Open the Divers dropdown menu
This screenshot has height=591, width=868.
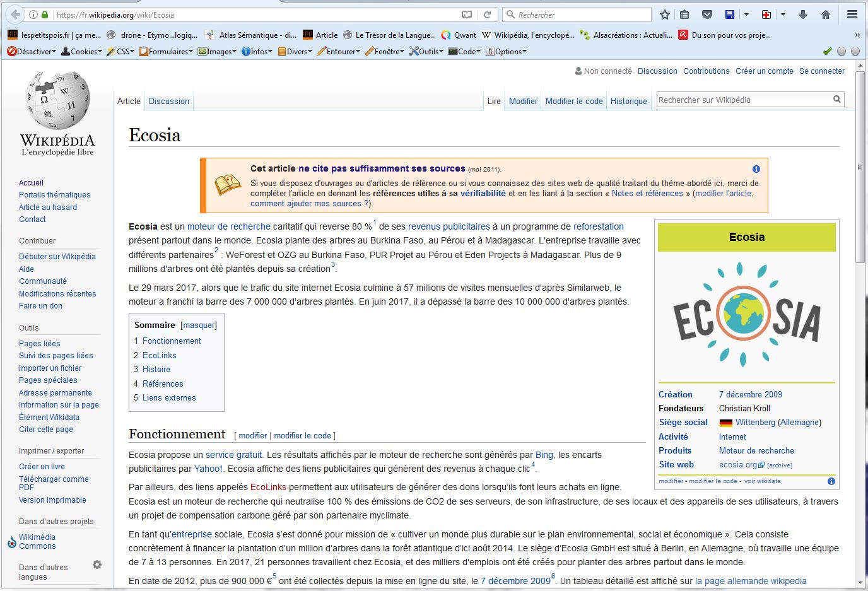coord(295,52)
